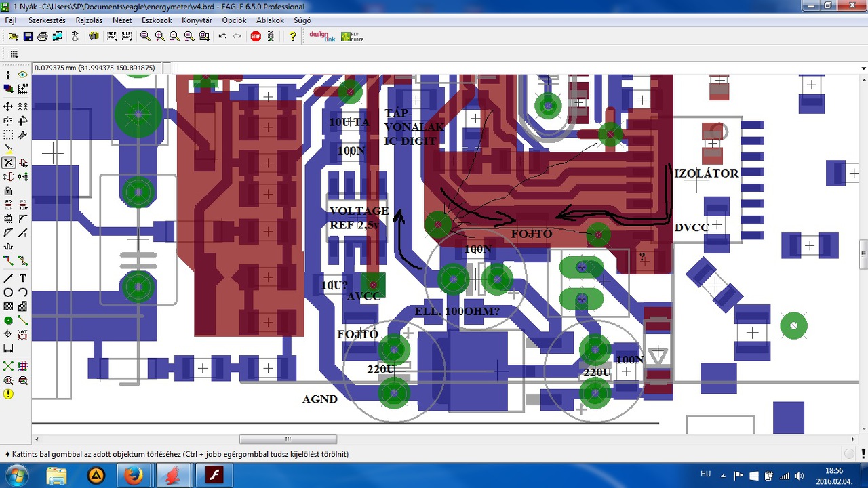The height and width of the screenshot is (488, 868).
Task: Open Firefox from the Windows taskbar
Action: point(134,475)
